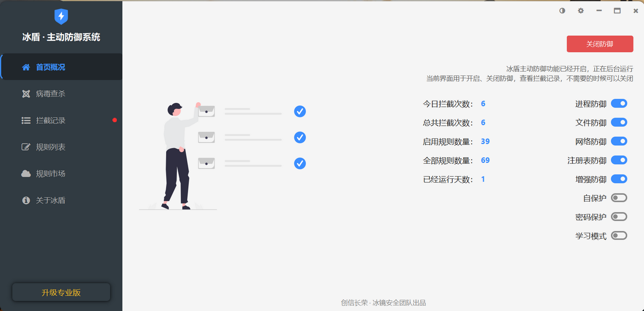The width and height of the screenshot is (644, 311).
Task: Switch on 密码保护 toggle
Action: (x=619, y=217)
